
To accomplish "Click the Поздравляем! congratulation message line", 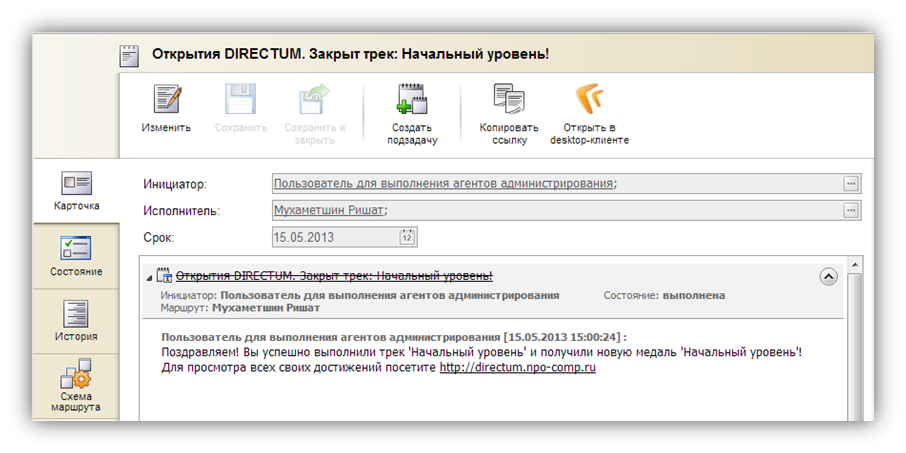I will [482, 352].
